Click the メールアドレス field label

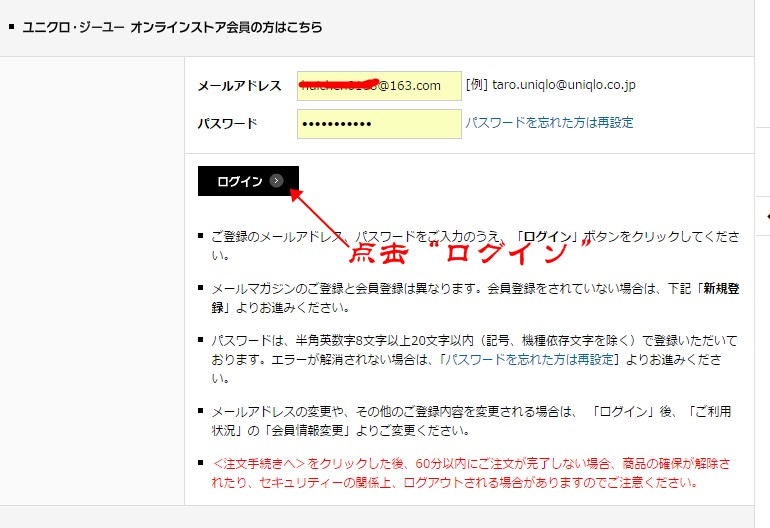pyautogui.click(x=240, y=86)
